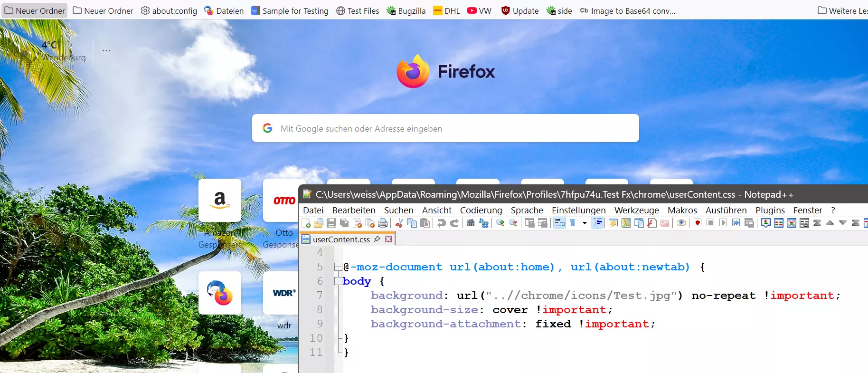Open the Plugins menu
The image size is (868, 373).
coord(770,210)
